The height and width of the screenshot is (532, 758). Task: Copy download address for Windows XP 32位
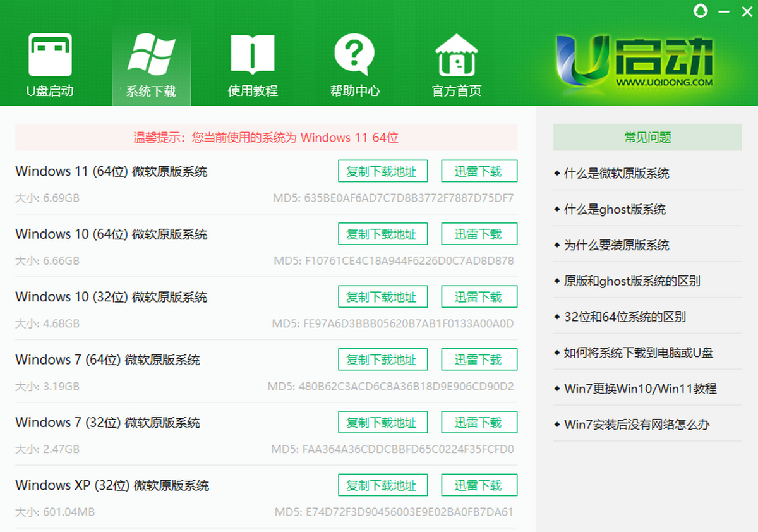click(383, 485)
